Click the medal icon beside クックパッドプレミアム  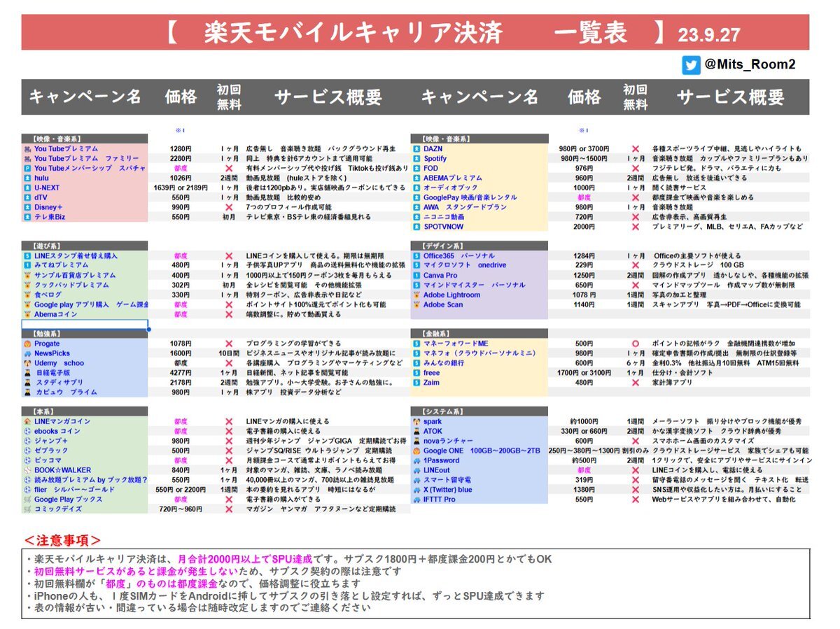point(27,285)
